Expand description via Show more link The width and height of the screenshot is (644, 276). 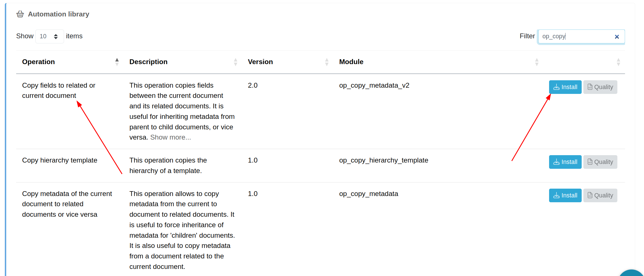[171, 137]
